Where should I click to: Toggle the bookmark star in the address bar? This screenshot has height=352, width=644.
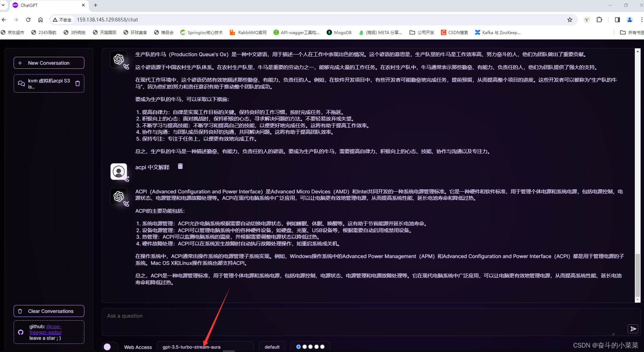point(570,20)
